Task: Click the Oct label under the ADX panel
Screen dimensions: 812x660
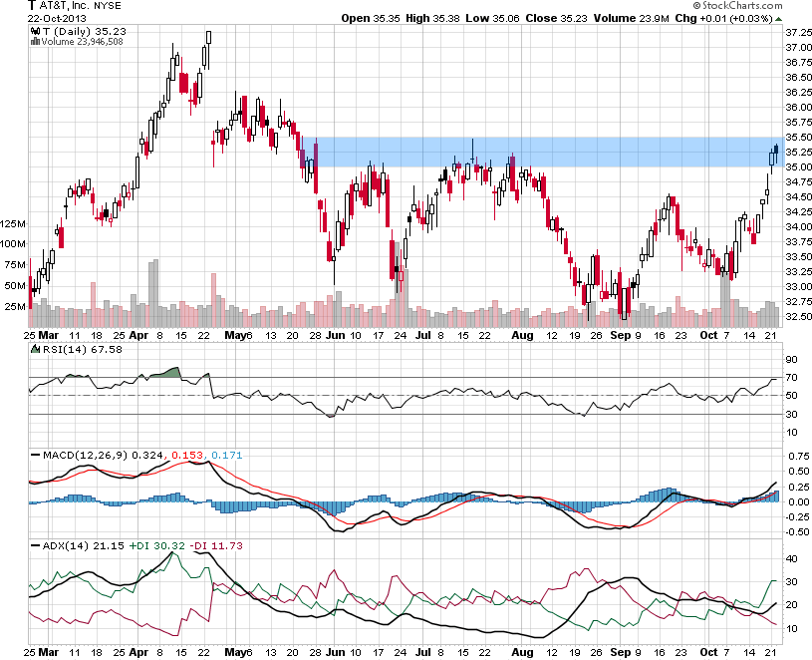Action: pos(709,652)
